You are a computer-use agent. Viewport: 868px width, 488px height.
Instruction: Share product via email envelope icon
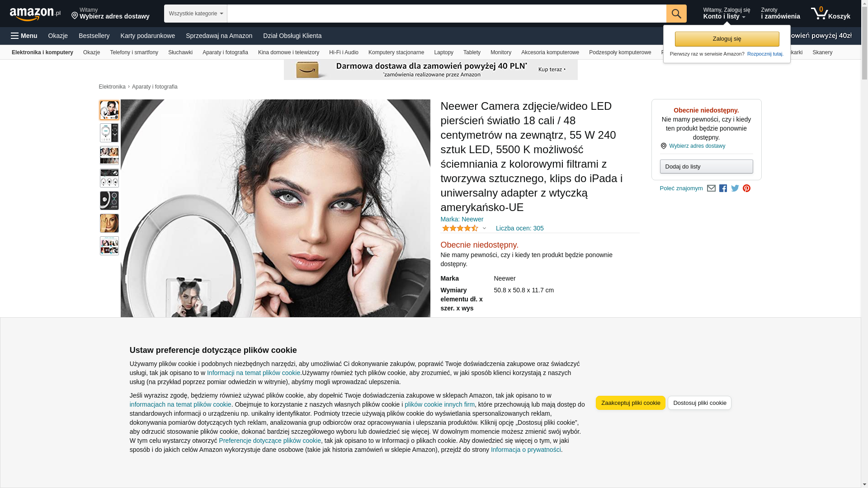[x=711, y=188]
